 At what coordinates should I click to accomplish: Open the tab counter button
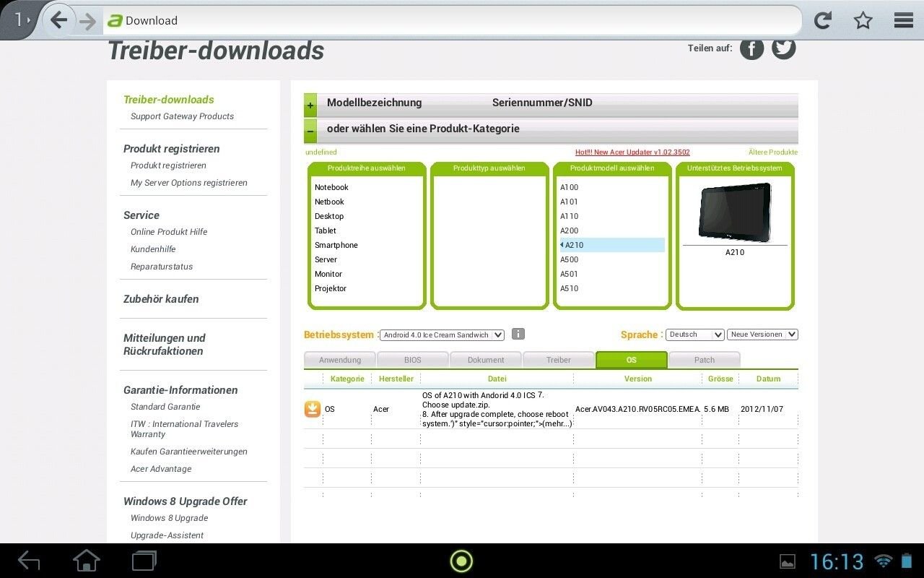pos(20,20)
